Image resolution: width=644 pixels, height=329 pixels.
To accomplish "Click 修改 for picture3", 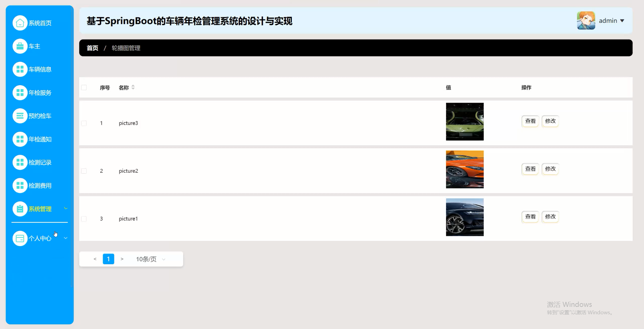I will point(550,121).
